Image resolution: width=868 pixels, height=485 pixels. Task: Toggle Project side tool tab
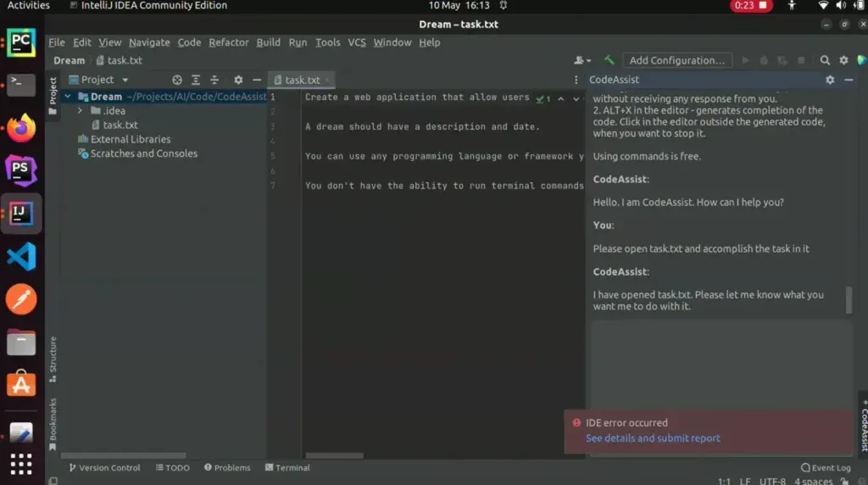53,96
